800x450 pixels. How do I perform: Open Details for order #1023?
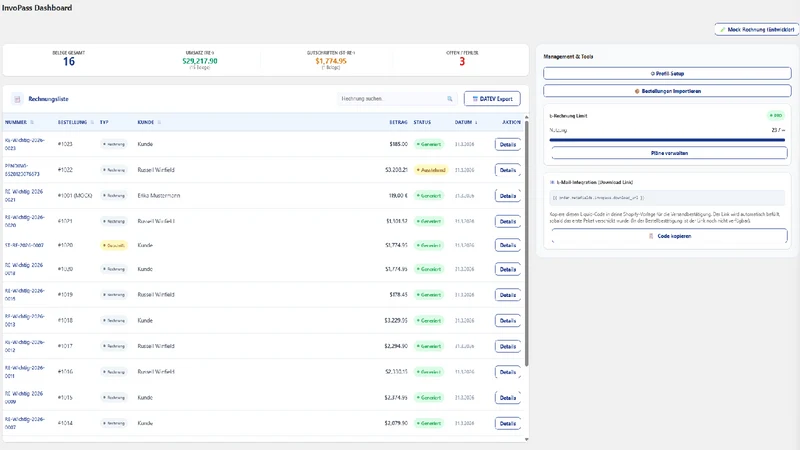[x=508, y=144]
